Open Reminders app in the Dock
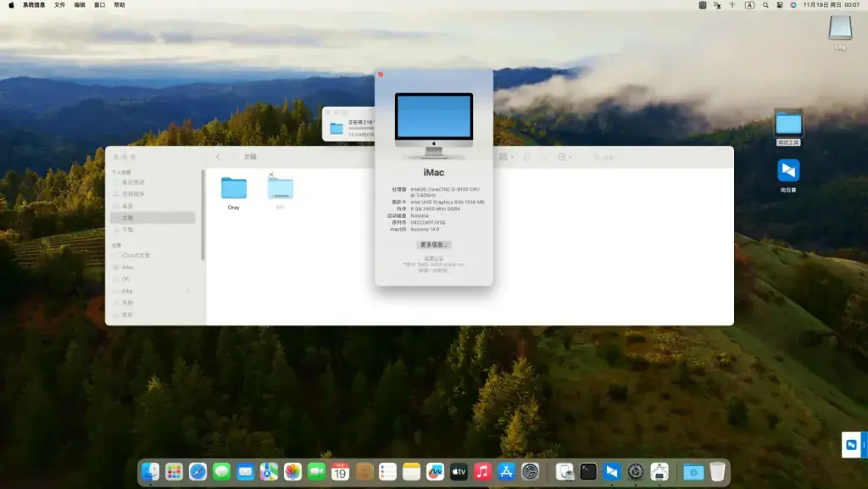 [x=387, y=472]
